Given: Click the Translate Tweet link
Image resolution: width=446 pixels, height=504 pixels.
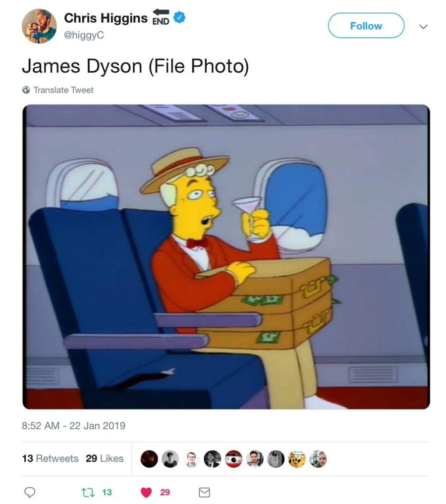Looking at the screenshot, I should tap(63, 90).
